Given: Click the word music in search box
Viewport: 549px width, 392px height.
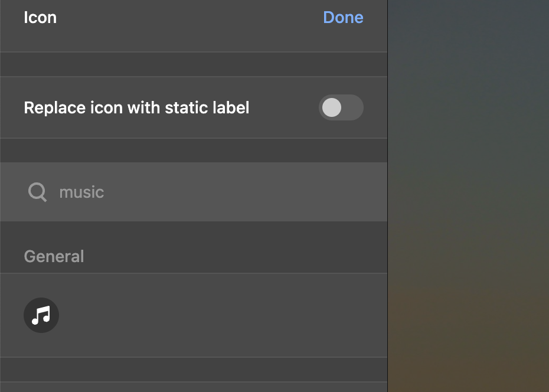Looking at the screenshot, I should 81,192.
